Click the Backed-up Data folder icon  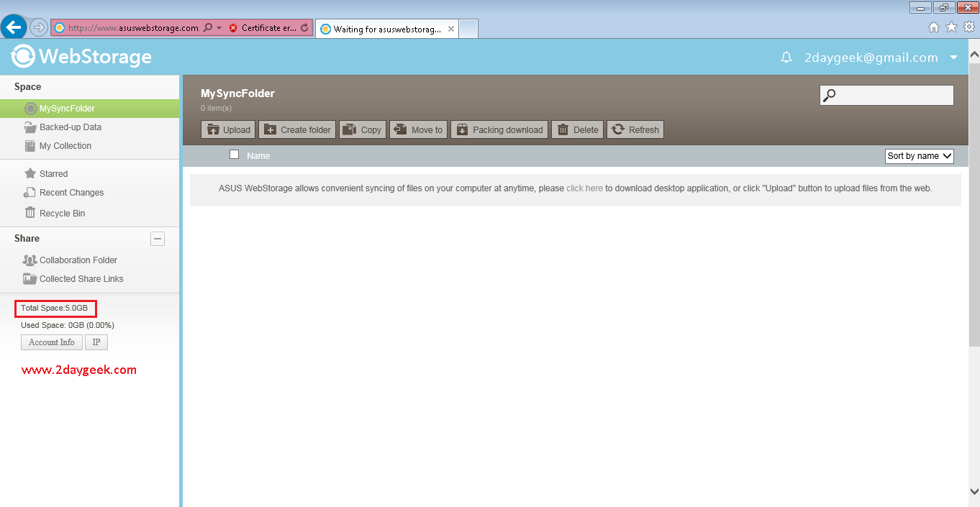tap(30, 127)
